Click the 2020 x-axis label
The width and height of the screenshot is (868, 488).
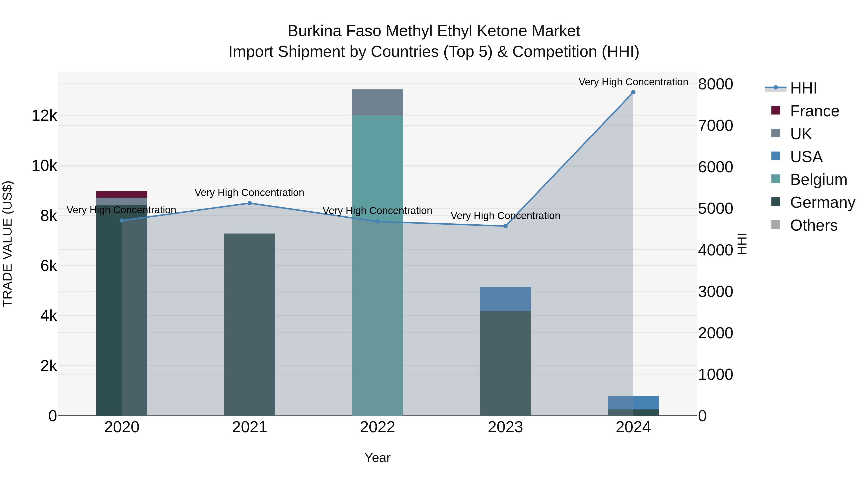(x=122, y=427)
